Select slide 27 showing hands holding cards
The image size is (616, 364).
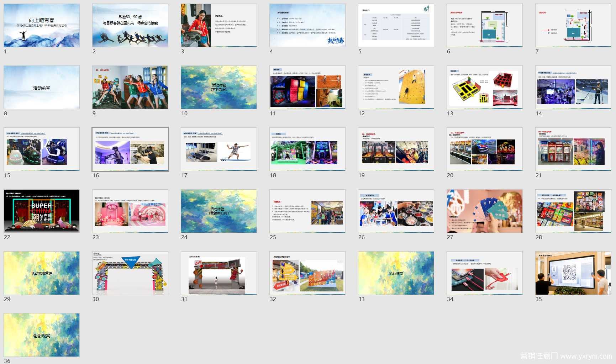485,211
